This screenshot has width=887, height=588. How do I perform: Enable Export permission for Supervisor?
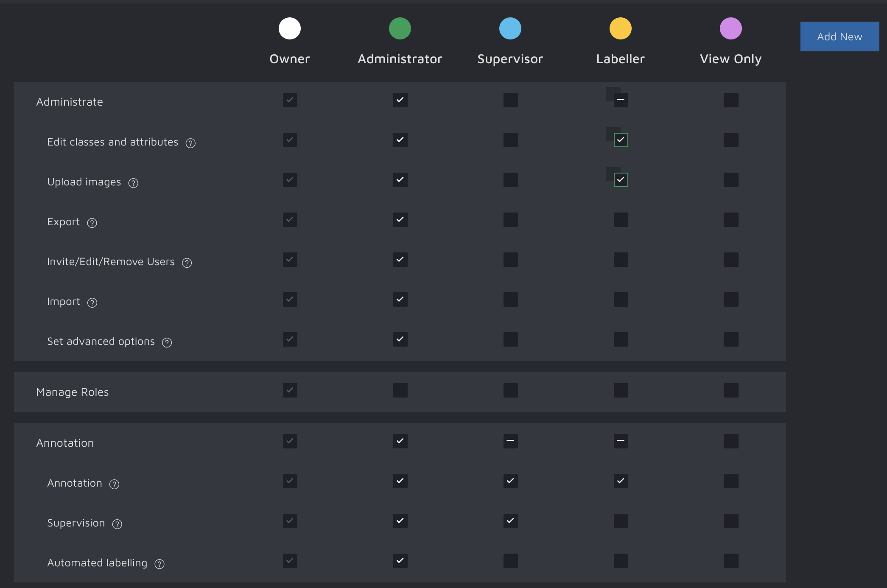click(510, 220)
